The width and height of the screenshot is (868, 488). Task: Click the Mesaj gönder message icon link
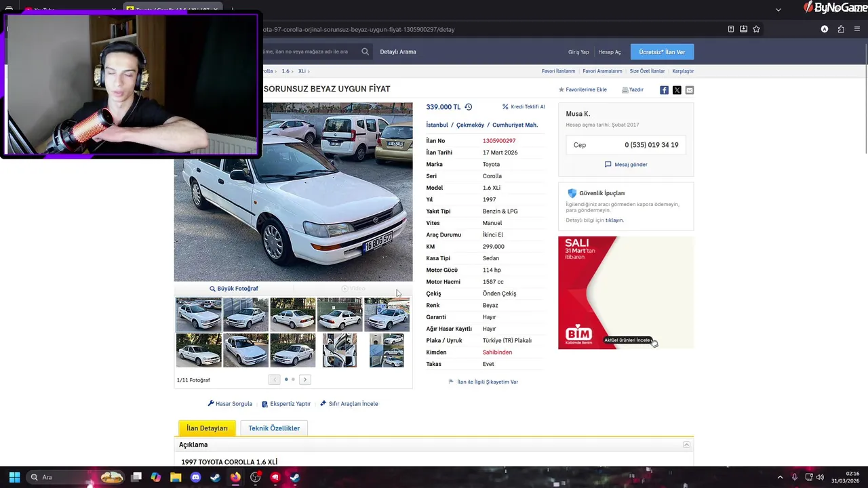625,165
